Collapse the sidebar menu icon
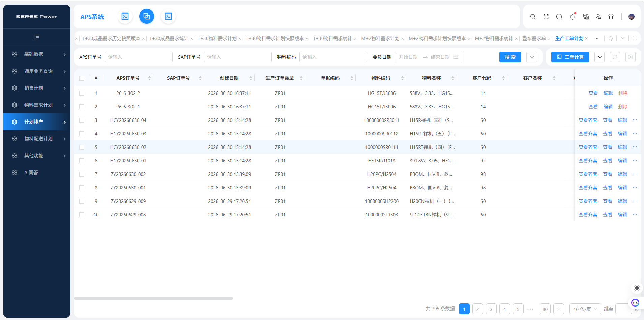This screenshot has width=644, height=320. coord(37,37)
